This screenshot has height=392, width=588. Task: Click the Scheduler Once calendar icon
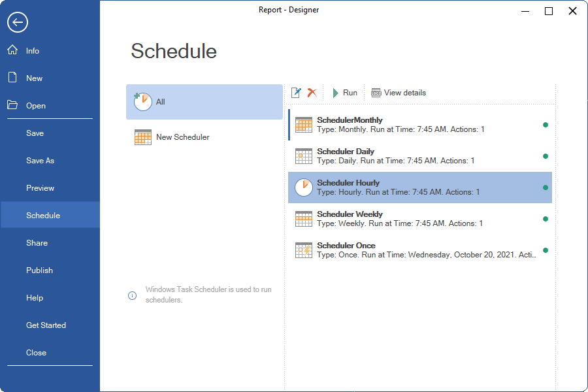point(303,250)
